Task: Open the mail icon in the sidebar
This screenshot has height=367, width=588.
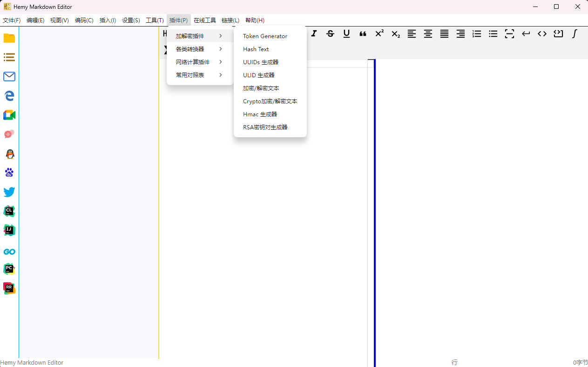Action: [9, 77]
